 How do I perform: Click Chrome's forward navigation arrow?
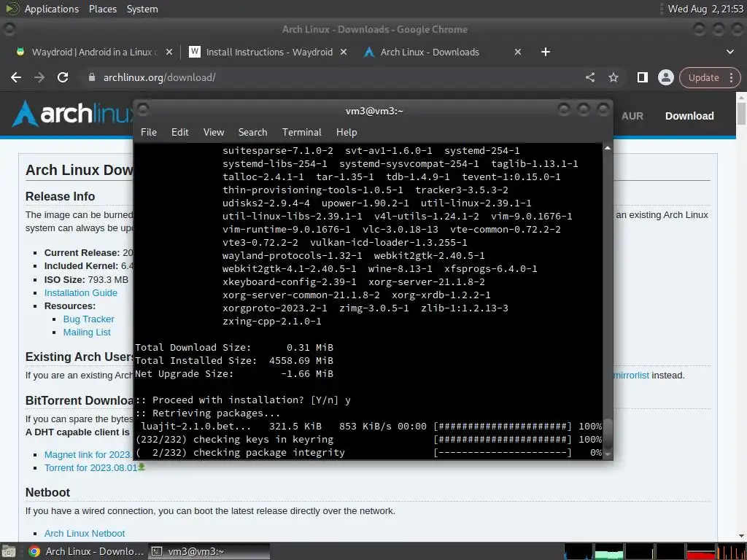39,77
